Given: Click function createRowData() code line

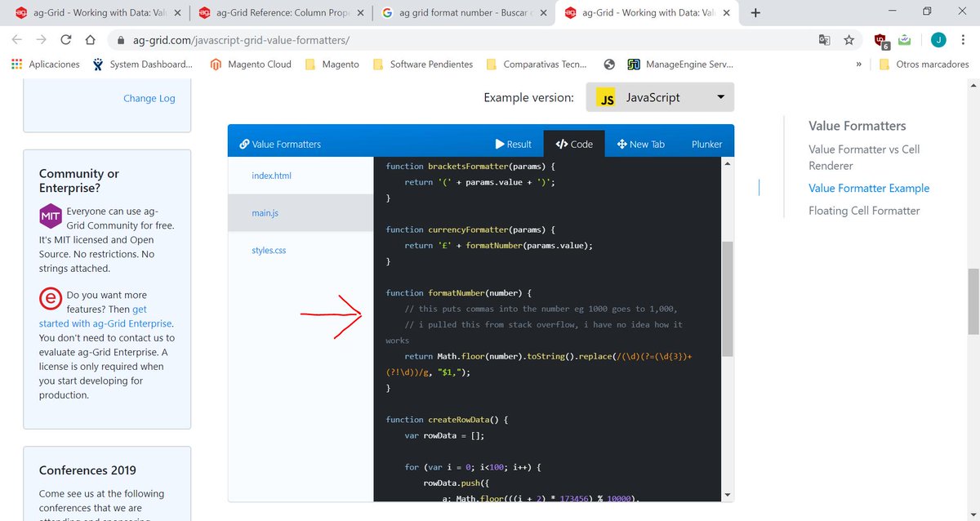Looking at the screenshot, I should click(x=447, y=420).
